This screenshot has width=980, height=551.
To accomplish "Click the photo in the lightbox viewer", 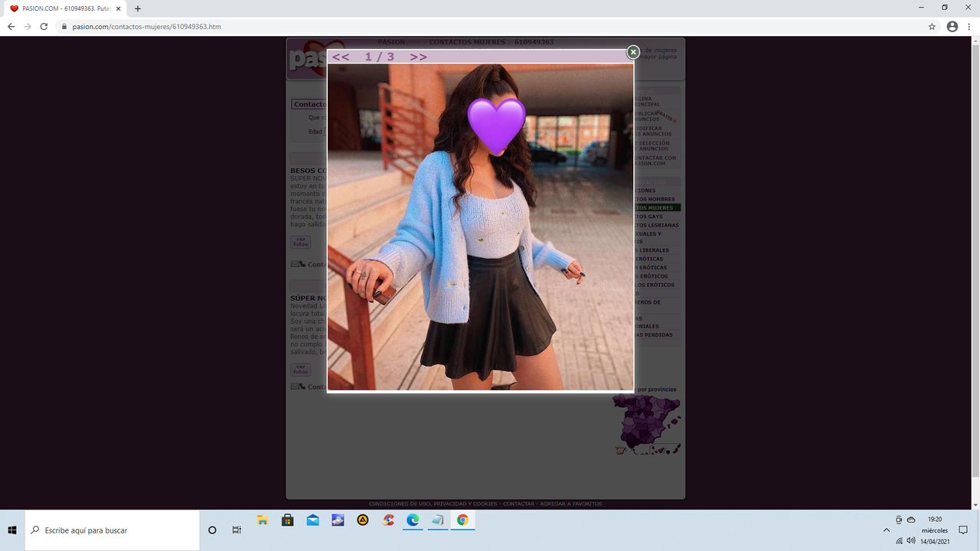I will [480, 227].
